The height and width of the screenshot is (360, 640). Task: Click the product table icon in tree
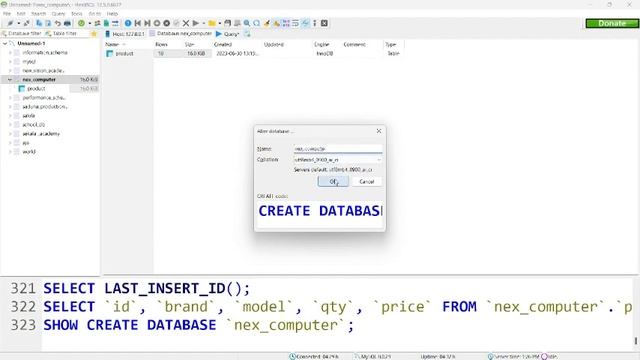[x=22, y=89]
